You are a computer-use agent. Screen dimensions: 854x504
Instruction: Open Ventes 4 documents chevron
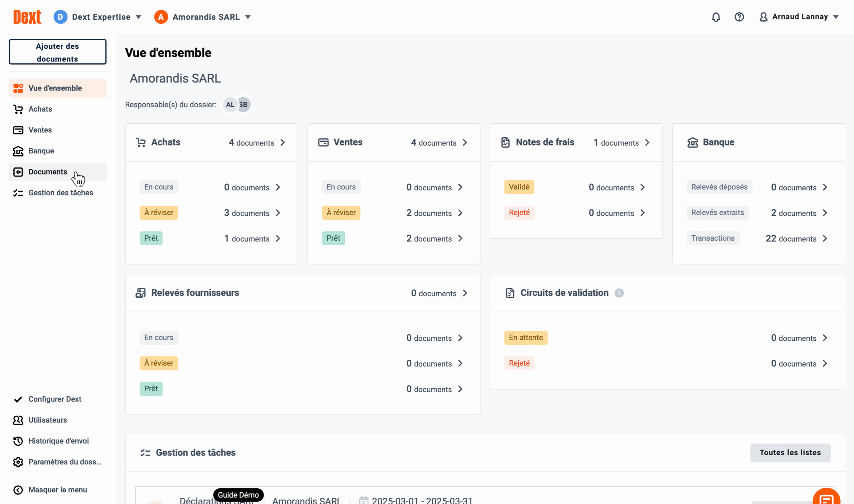[x=465, y=143]
